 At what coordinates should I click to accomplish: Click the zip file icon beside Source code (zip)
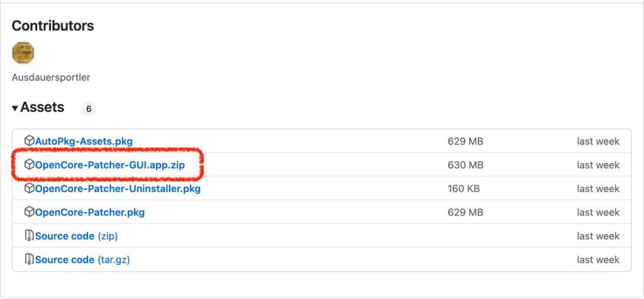29,236
